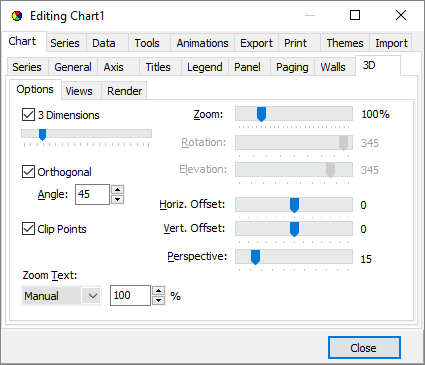Click the Angle input field

pos(93,194)
